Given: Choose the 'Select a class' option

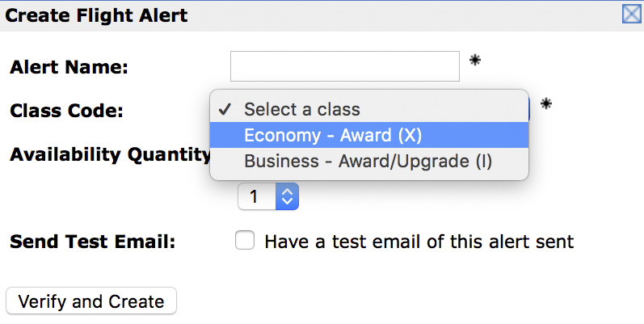Looking at the screenshot, I should pos(302,109).
